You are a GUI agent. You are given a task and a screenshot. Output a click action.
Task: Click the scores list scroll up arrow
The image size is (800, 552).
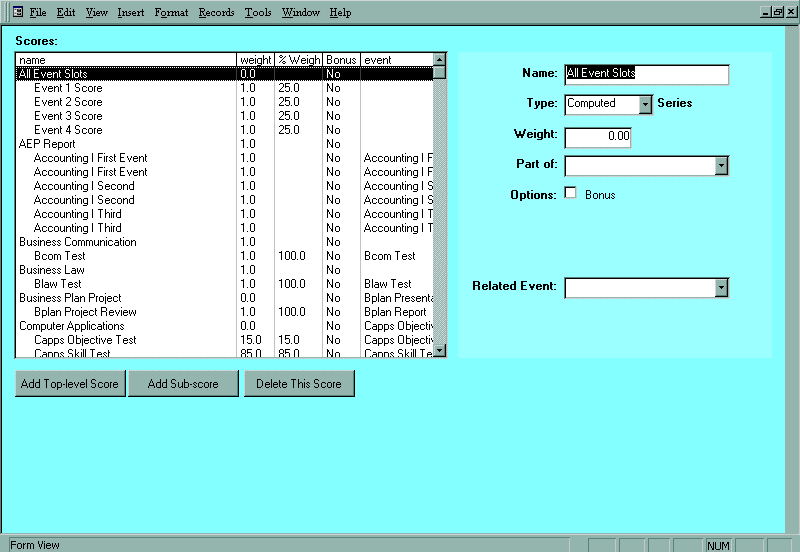[439, 60]
